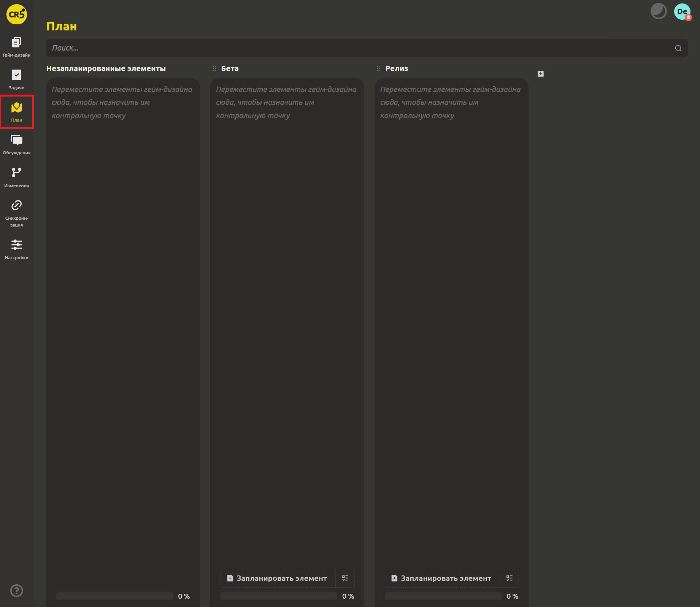Toggle the dark mode moon icon
Viewport: 700px width, 607px height.
[x=659, y=11]
